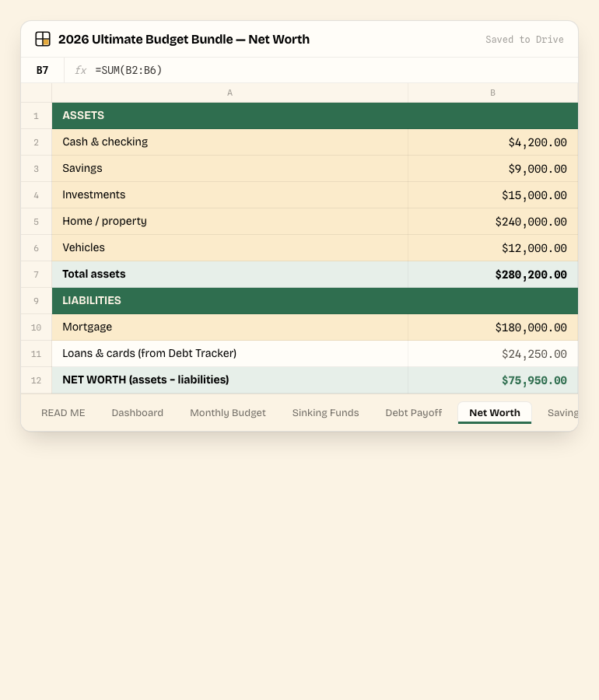Image resolution: width=599 pixels, height=700 pixels.
Task: Select the Home / property cell
Action: point(229,222)
